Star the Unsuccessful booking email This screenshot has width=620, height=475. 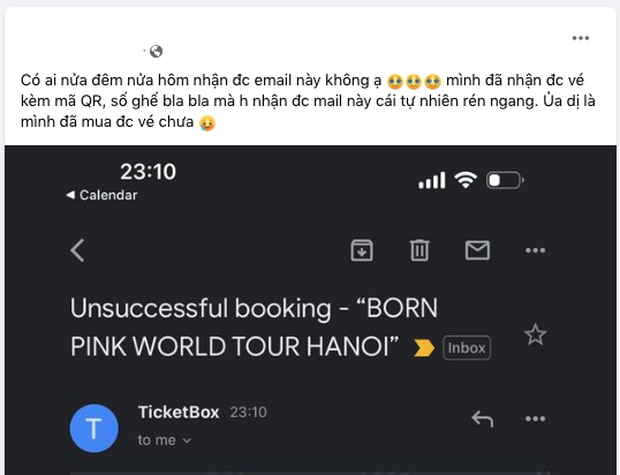[536, 335]
